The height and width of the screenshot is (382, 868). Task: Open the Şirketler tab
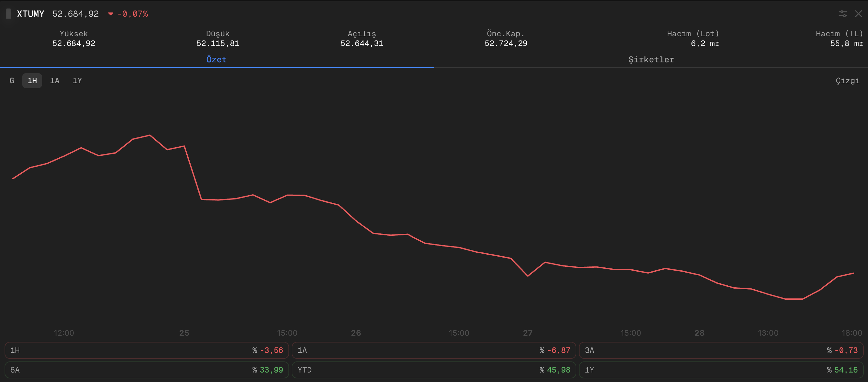coord(651,60)
